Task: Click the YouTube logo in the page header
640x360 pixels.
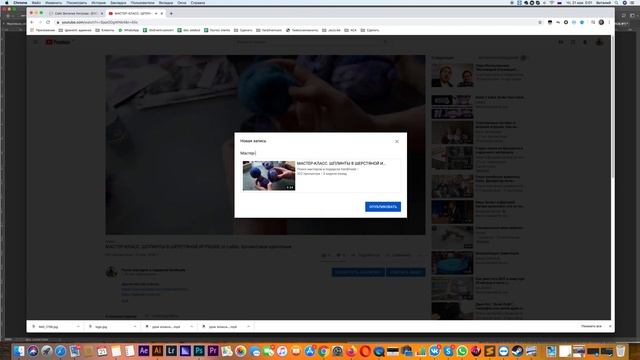Action: point(58,42)
